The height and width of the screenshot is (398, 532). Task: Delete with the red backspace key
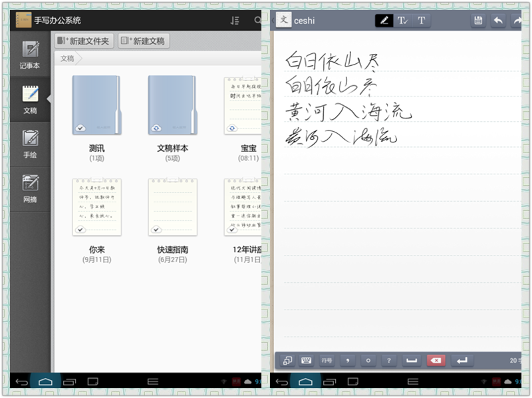[x=436, y=361]
